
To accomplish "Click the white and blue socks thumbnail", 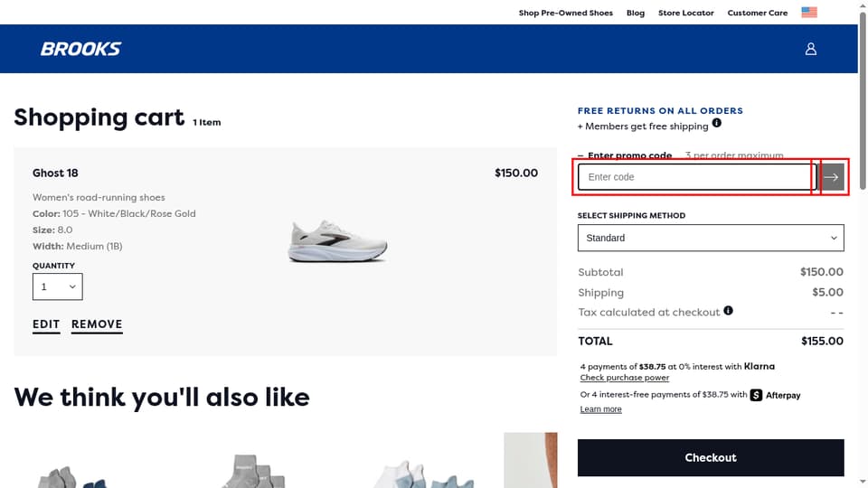I will tap(425, 474).
